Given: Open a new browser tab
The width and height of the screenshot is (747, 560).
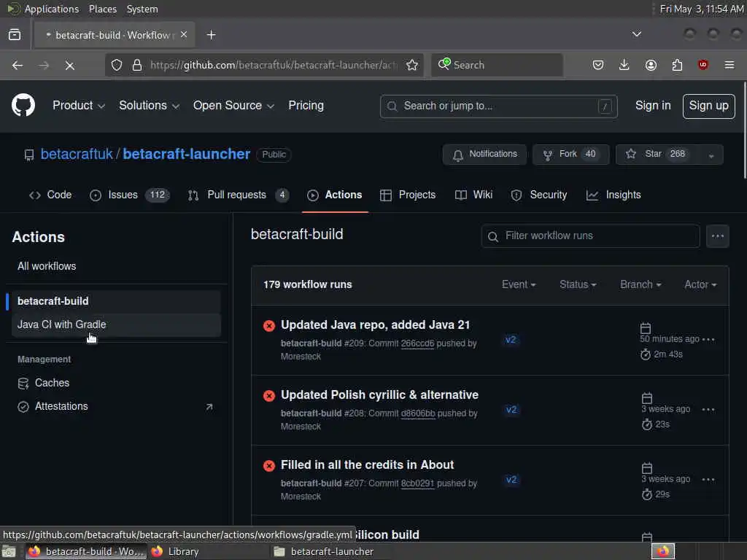Looking at the screenshot, I should [x=211, y=35].
